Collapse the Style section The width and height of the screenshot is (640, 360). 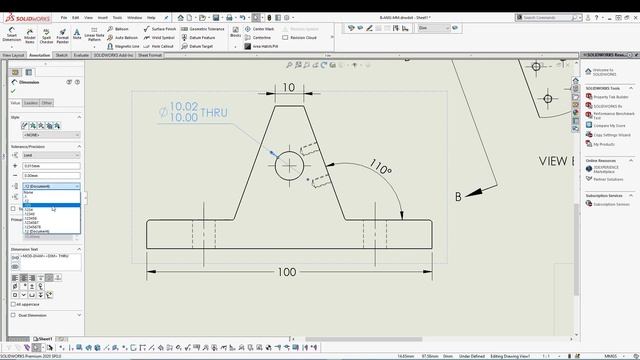click(79, 117)
